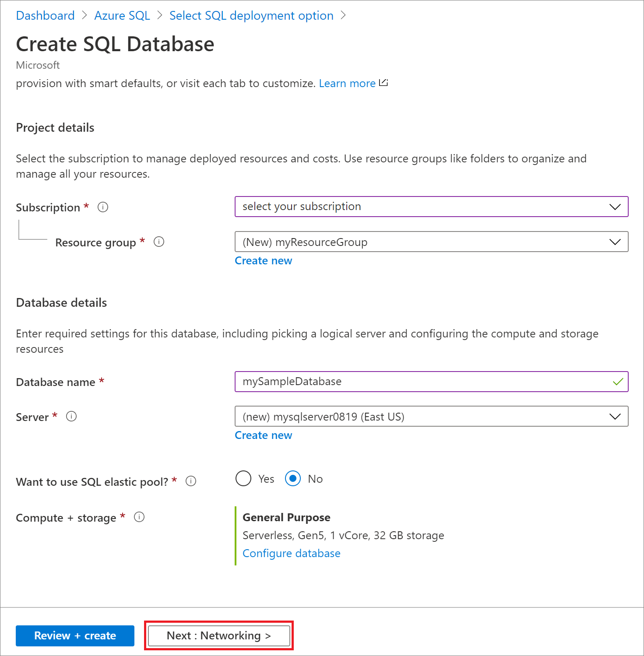Image resolution: width=644 pixels, height=656 pixels.
Task: Click Review + create button
Action: click(x=74, y=635)
